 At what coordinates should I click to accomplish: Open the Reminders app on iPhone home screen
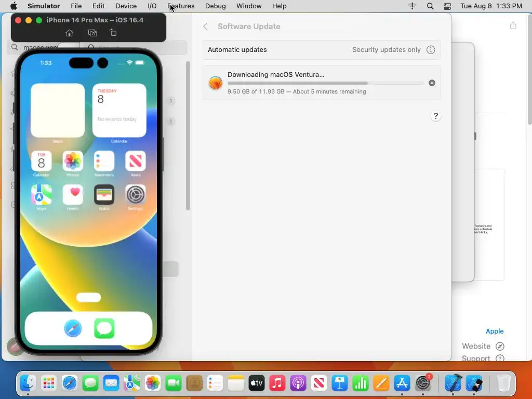[104, 161]
